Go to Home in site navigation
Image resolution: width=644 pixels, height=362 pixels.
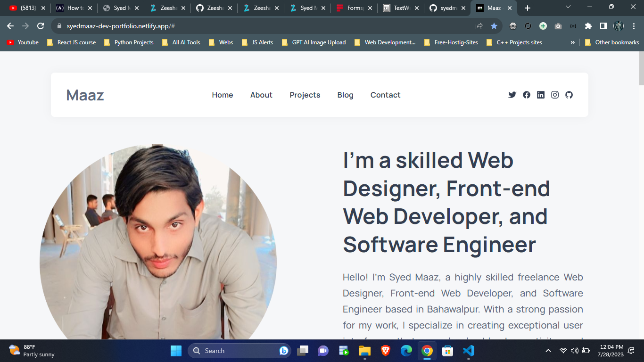tap(223, 95)
